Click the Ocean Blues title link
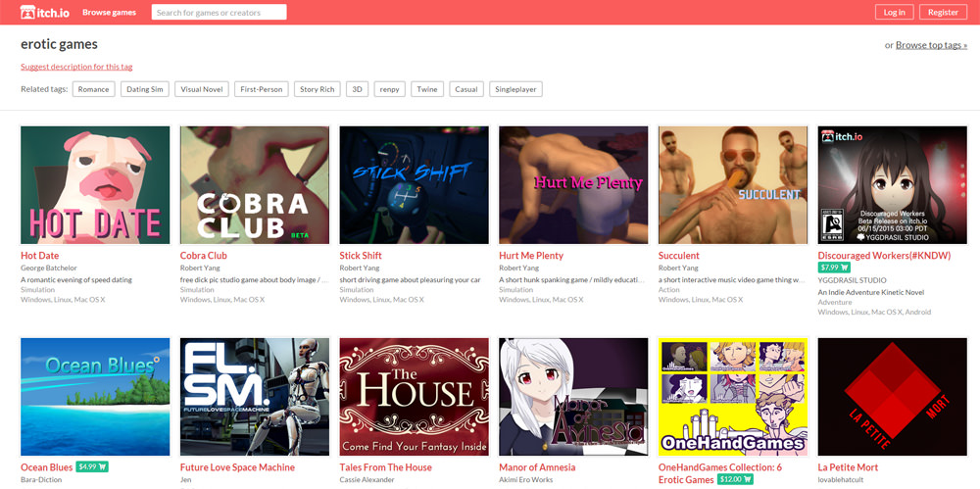 pyautogui.click(x=47, y=467)
